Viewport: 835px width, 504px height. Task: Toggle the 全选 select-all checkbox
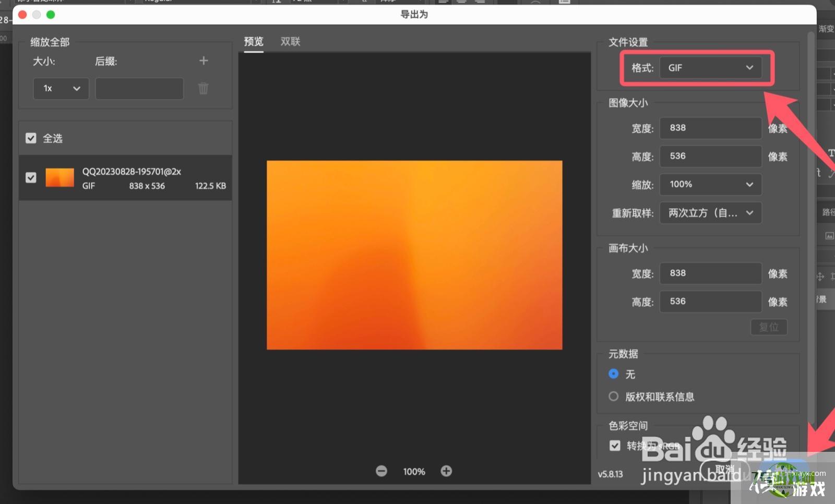pyautogui.click(x=31, y=138)
